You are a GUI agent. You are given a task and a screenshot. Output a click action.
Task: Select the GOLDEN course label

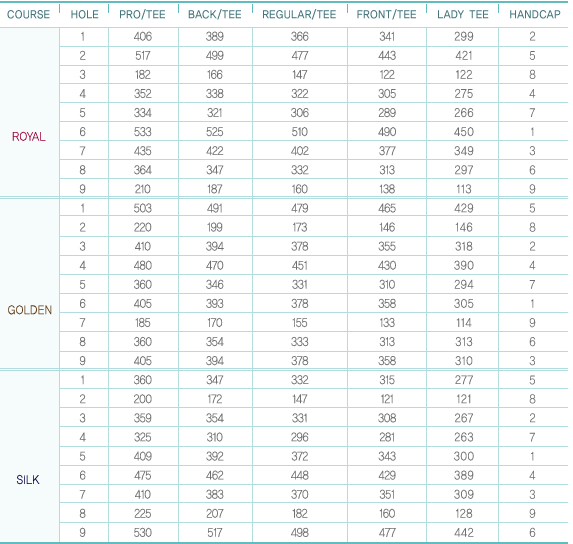[x=30, y=310]
